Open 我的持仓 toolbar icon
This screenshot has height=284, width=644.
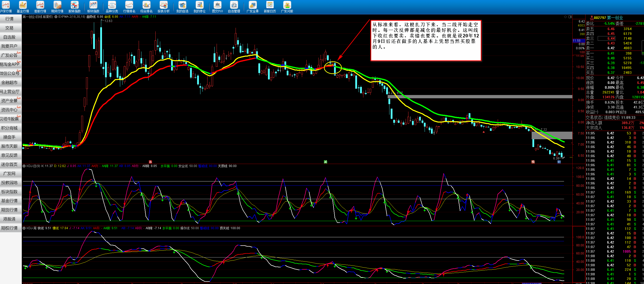click(x=199, y=7)
